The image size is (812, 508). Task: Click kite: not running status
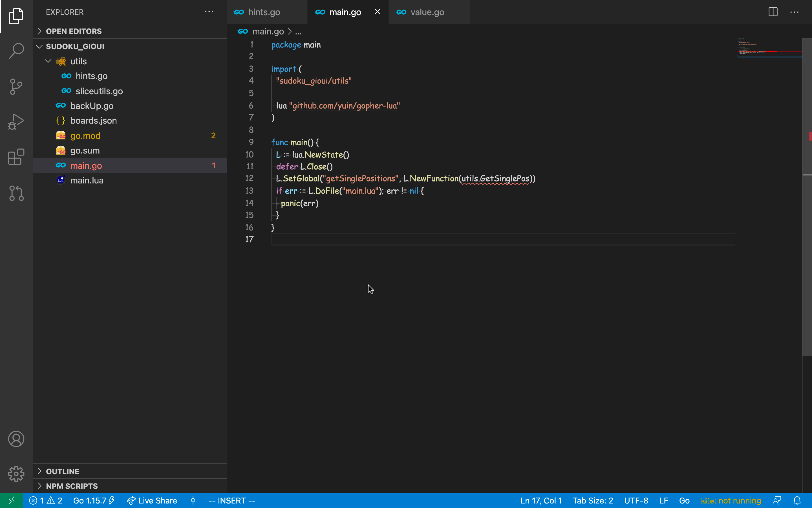[x=731, y=501]
